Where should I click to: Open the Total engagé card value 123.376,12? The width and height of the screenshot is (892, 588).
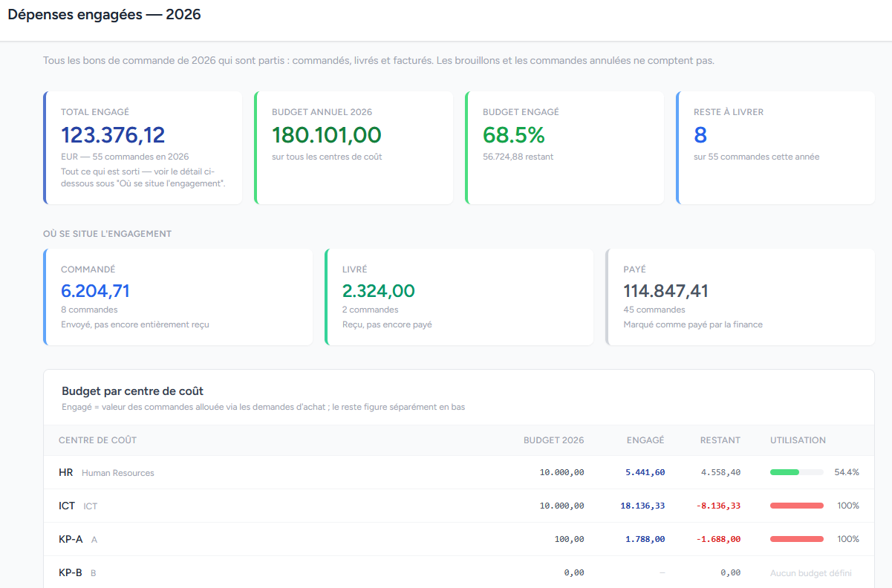point(113,135)
